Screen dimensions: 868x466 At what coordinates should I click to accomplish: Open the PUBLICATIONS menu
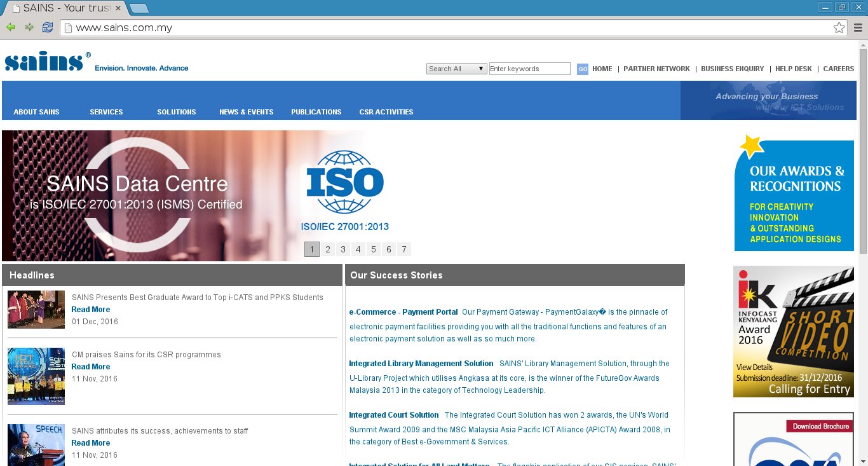316,112
